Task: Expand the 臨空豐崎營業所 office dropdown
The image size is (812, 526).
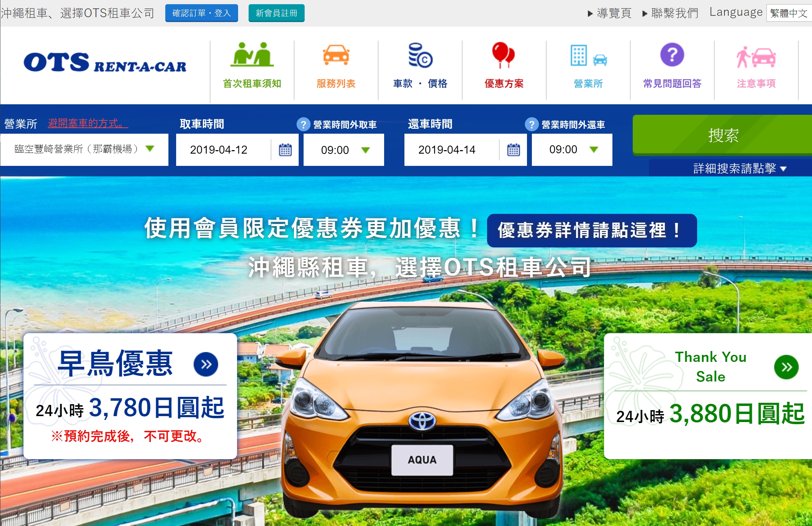Action: coord(84,149)
